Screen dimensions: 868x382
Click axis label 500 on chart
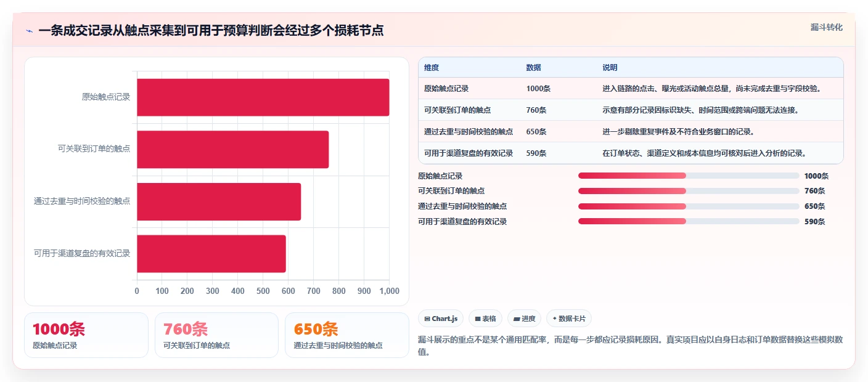(x=263, y=291)
